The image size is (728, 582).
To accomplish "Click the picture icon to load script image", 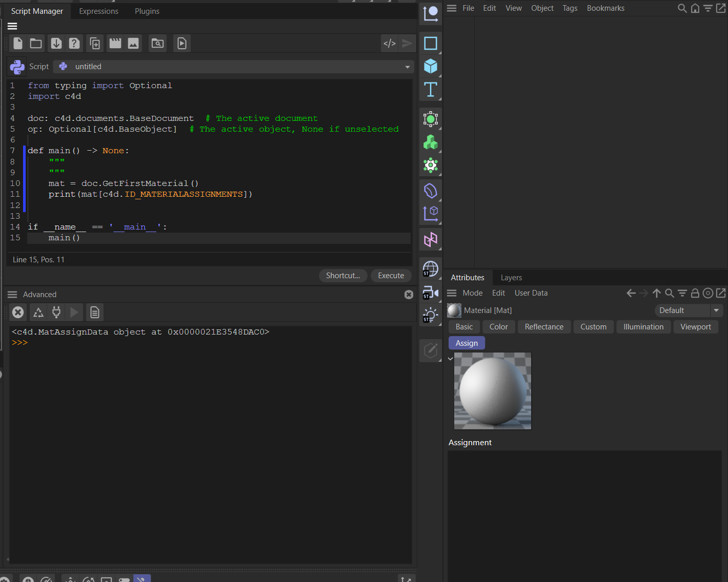I will tap(133, 44).
